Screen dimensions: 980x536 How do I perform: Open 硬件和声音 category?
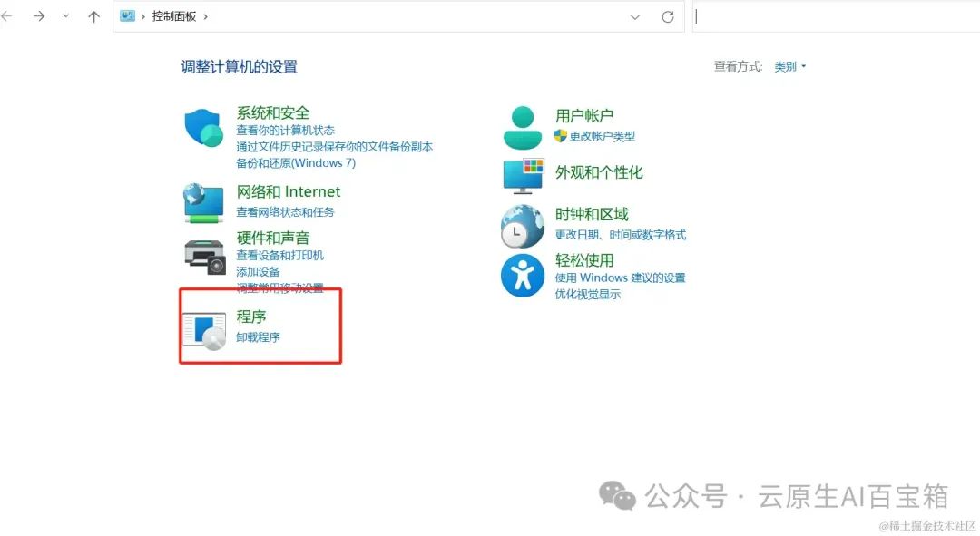coord(272,238)
